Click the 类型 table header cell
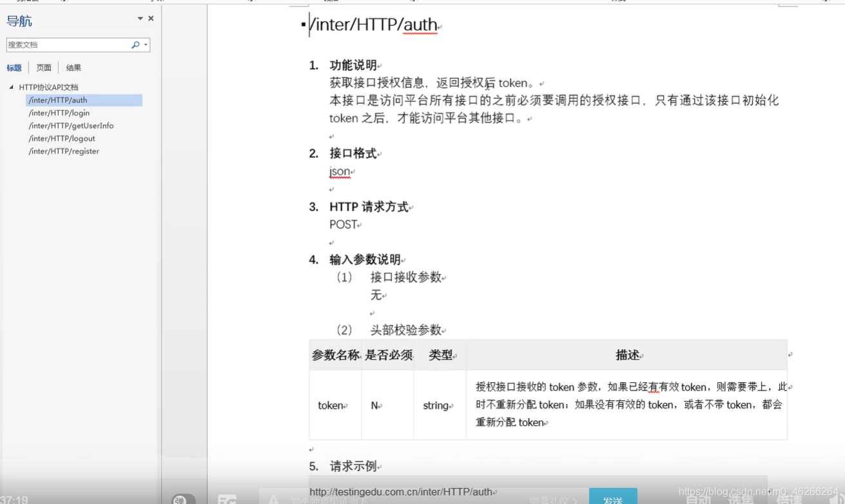Image resolution: width=845 pixels, height=504 pixels. tap(441, 355)
